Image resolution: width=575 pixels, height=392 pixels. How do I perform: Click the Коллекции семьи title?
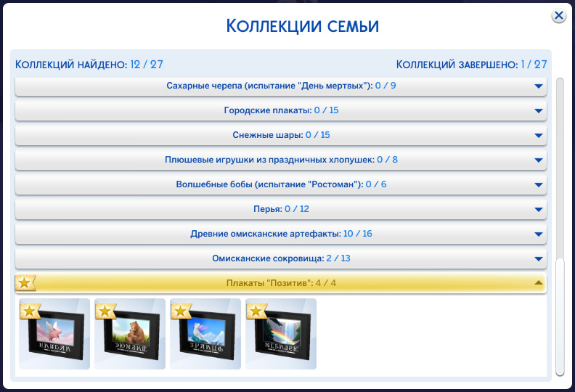coord(303,26)
